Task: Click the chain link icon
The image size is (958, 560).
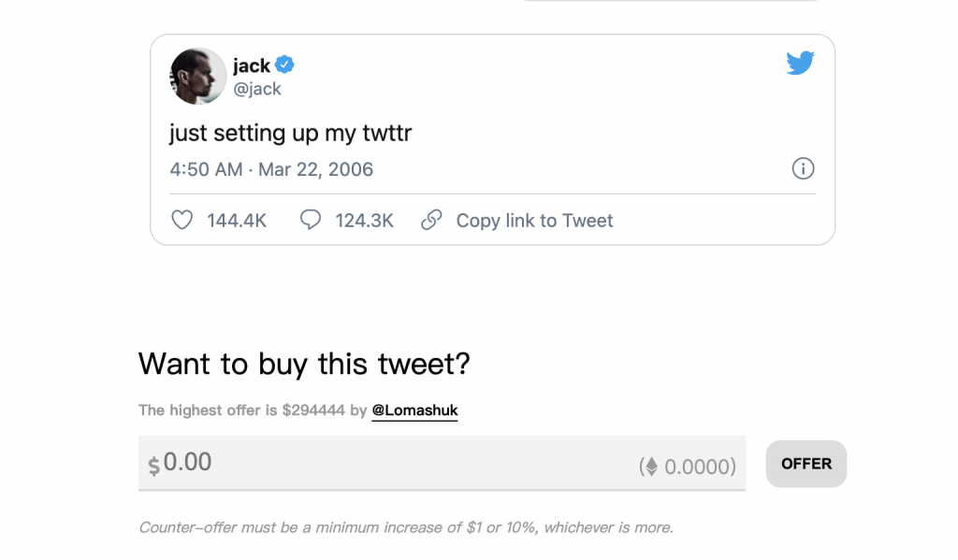Action: 431,220
